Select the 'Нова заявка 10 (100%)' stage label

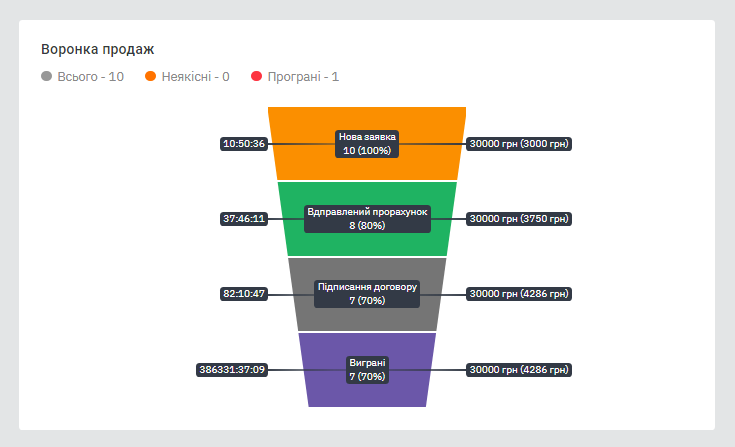(367, 143)
